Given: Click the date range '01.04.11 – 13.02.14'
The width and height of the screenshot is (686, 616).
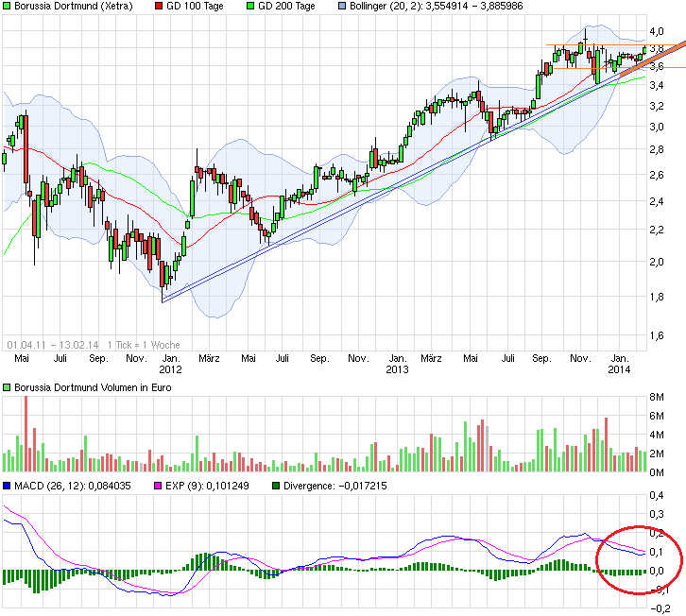Looking at the screenshot, I should pos(53,345).
